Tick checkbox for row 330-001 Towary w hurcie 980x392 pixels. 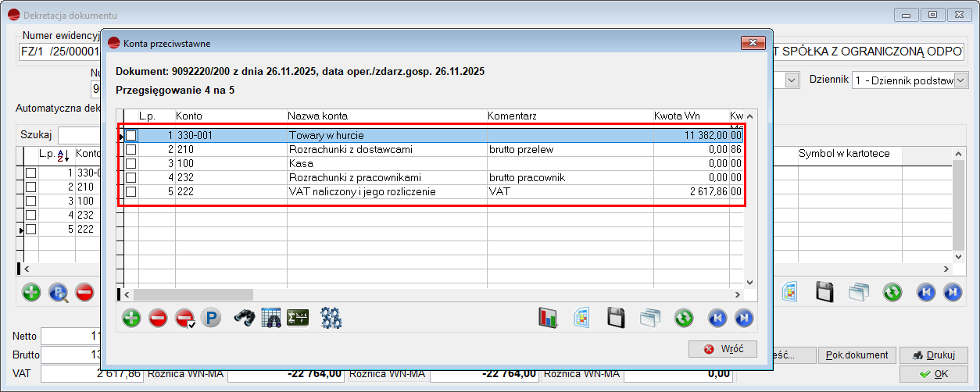pyautogui.click(x=131, y=135)
